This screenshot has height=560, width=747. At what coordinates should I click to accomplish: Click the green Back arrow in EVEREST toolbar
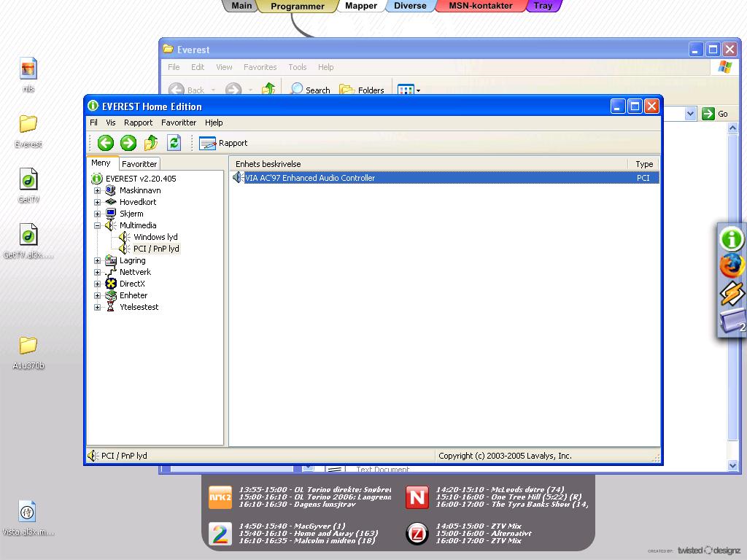[105, 143]
